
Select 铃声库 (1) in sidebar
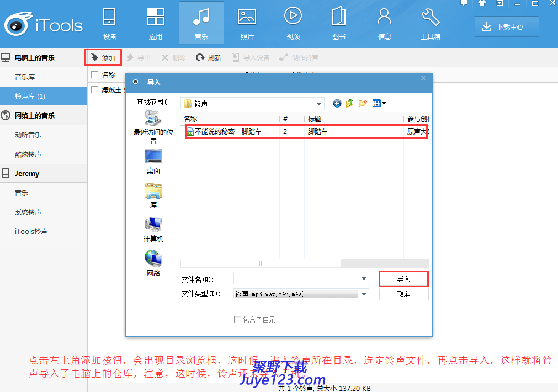click(x=44, y=96)
